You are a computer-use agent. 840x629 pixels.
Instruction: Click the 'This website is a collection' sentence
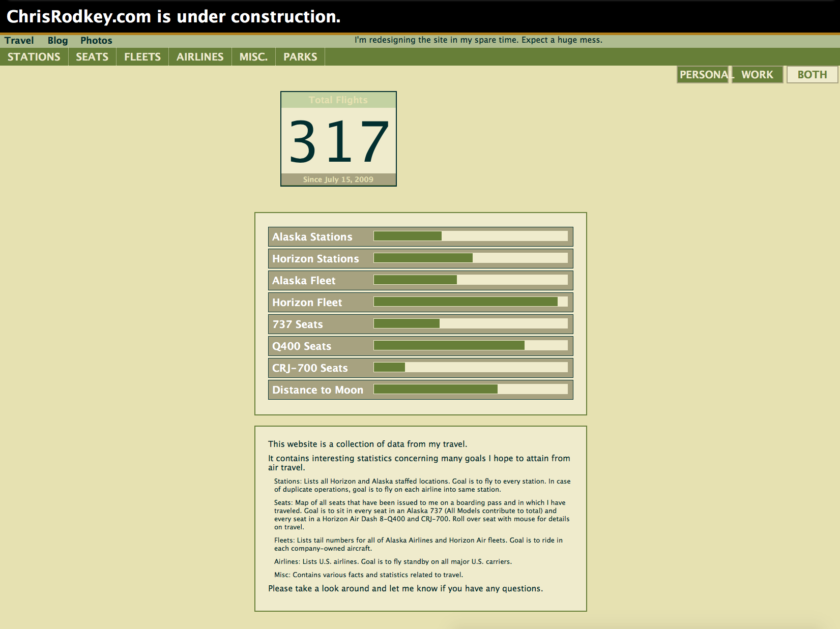point(367,444)
